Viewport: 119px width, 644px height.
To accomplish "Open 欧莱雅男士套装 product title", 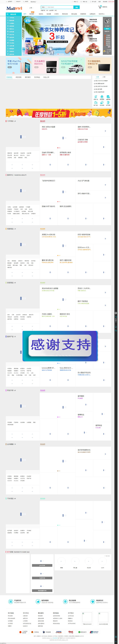I will (x=65, y=152).
